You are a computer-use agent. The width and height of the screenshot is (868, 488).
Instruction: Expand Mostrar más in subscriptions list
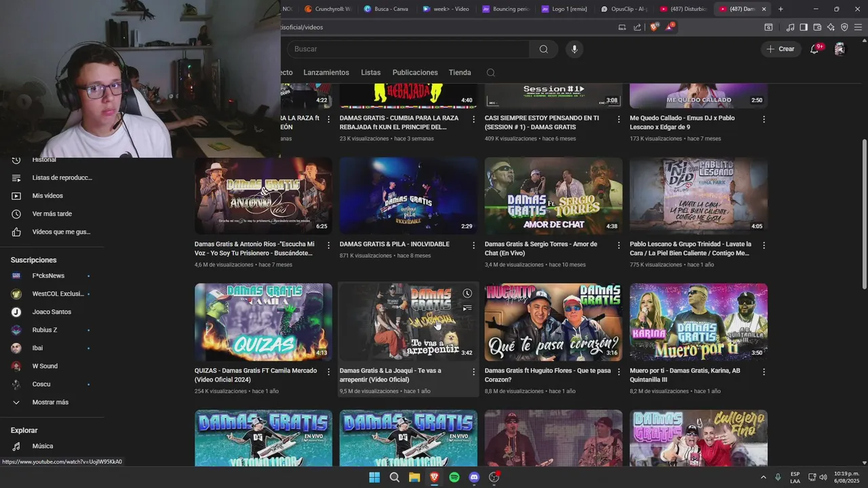(x=52, y=403)
